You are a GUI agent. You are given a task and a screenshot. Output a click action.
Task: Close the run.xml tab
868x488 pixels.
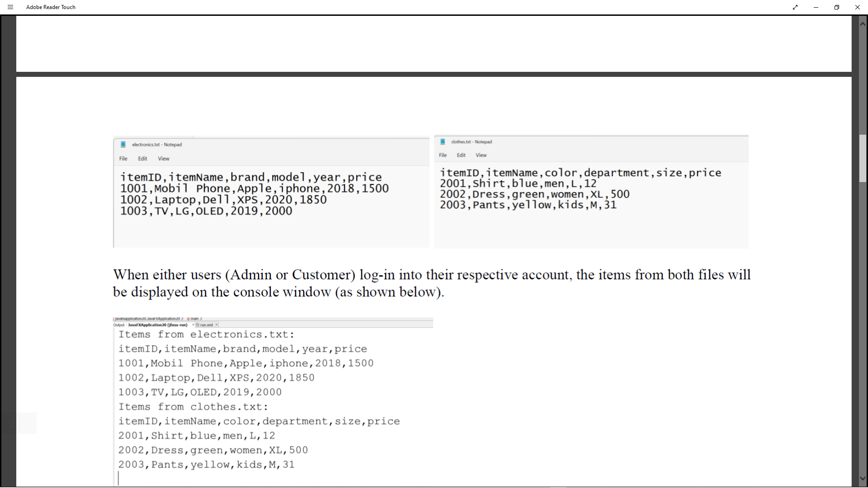pos(216,324)
